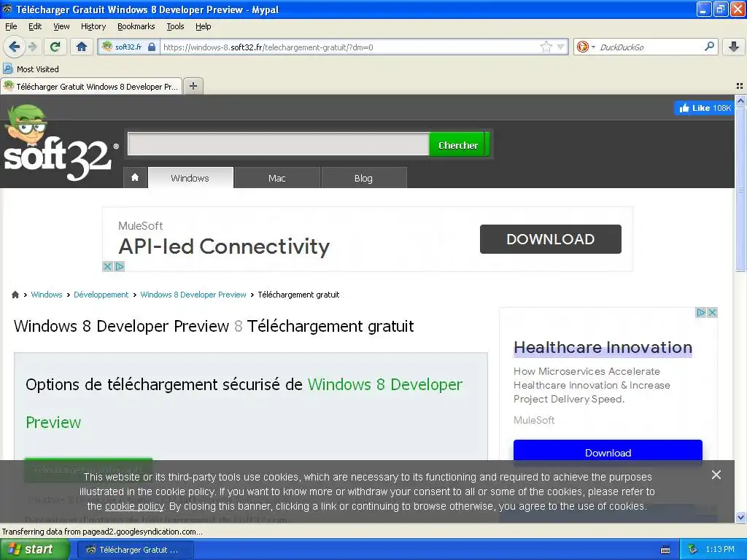Image resolution: width=747 pixels, height=560 pixels.
Task: Open the Windows start button
Action: coord(35,550)
